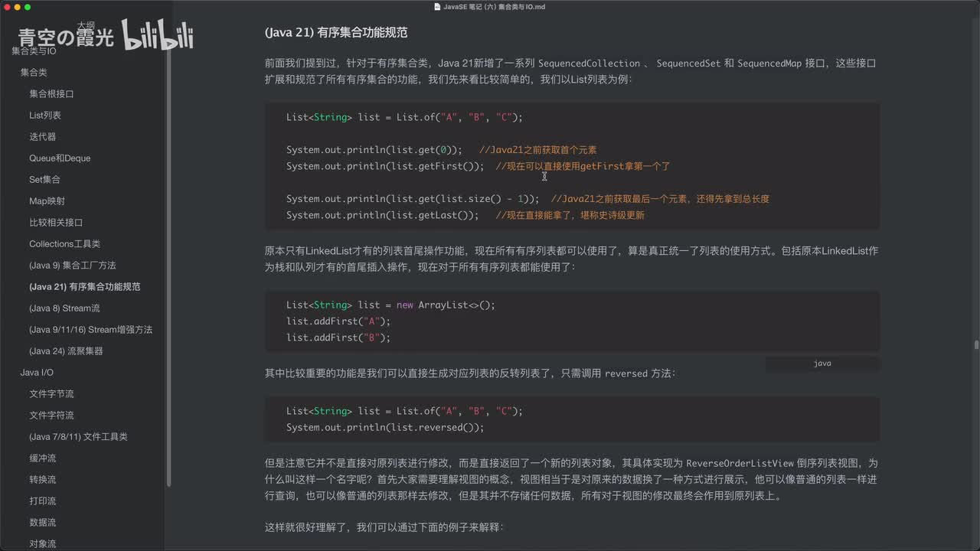Click the list.addFirst("A") code line

click(x=338, y=321)
